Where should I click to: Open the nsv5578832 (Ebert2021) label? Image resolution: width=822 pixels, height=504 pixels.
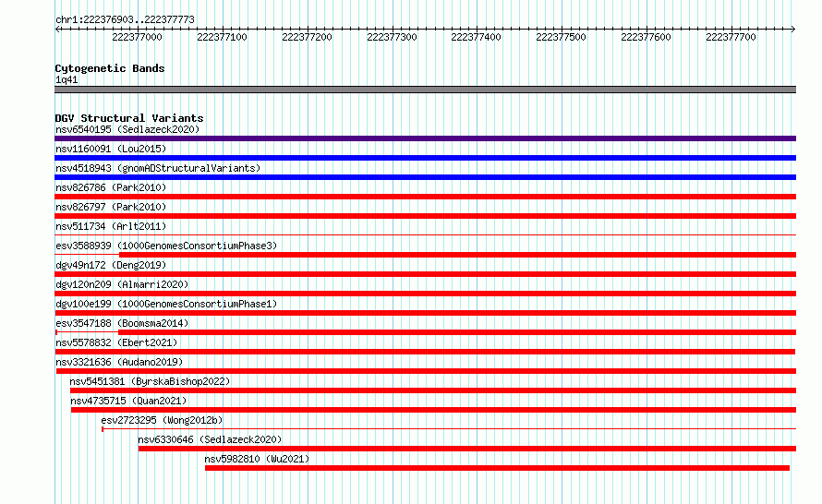pyautogui.click(x=116, y=342)
